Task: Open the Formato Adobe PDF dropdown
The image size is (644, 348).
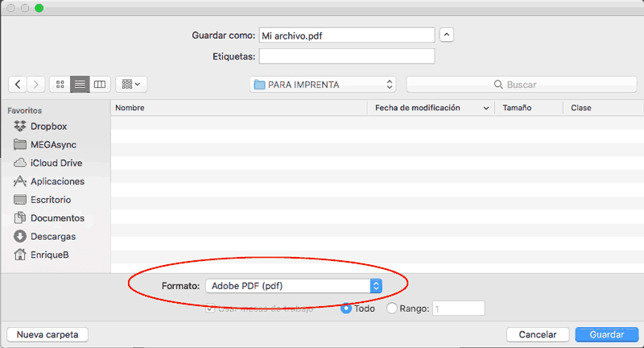Action: (294, 286)
